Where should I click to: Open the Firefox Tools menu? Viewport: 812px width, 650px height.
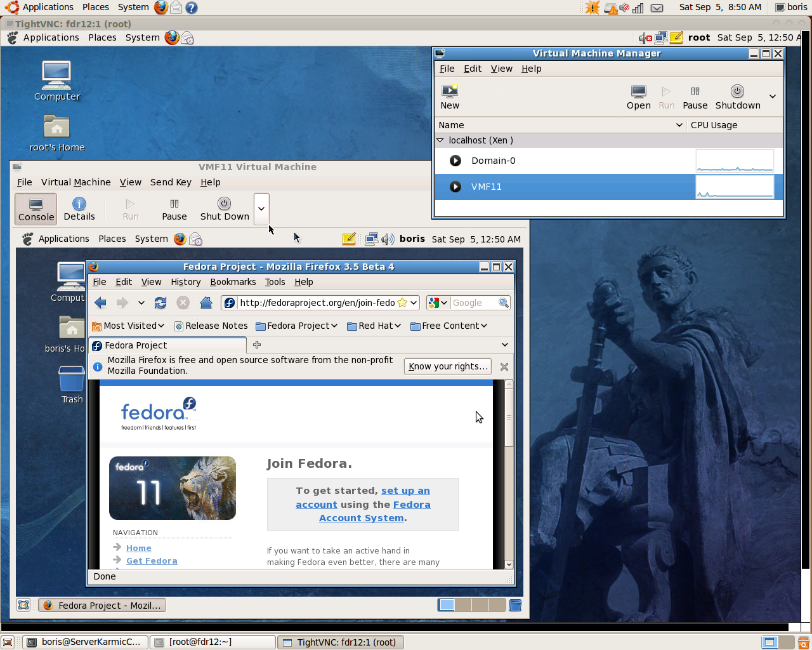click(275, 282)
